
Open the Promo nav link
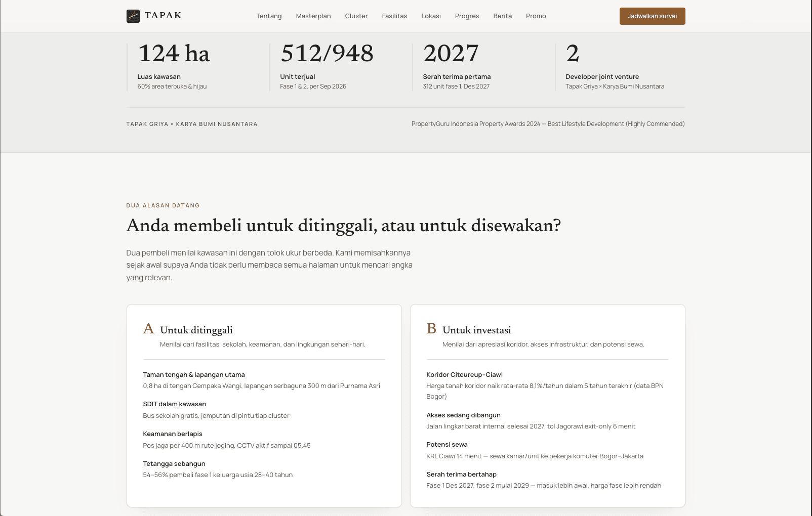point(536,16)
